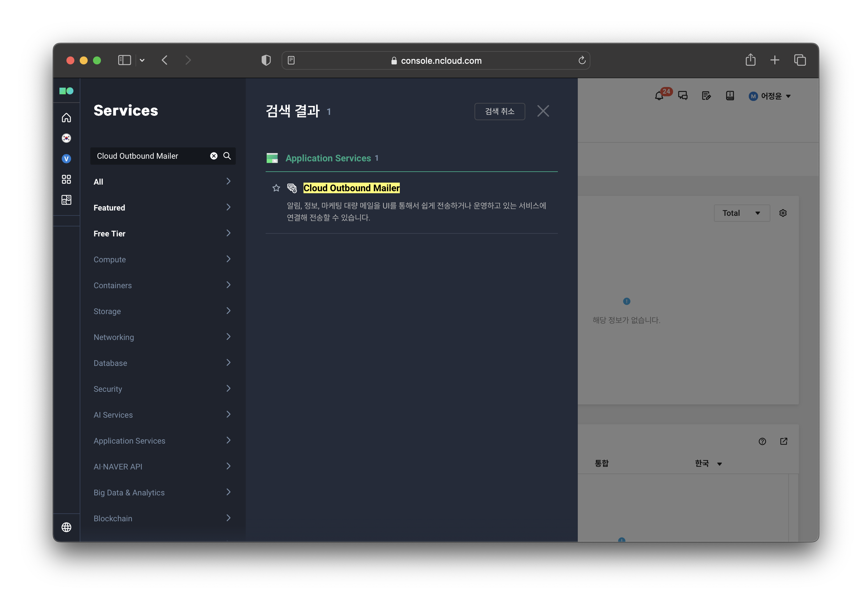Click the globe language icon at bottom

pos(66,527)
